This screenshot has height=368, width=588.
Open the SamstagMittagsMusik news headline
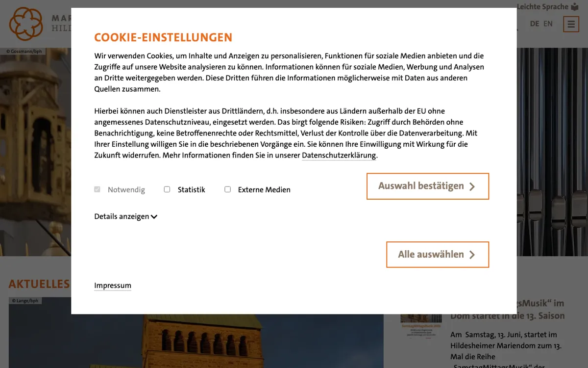(x=508, y=310)
